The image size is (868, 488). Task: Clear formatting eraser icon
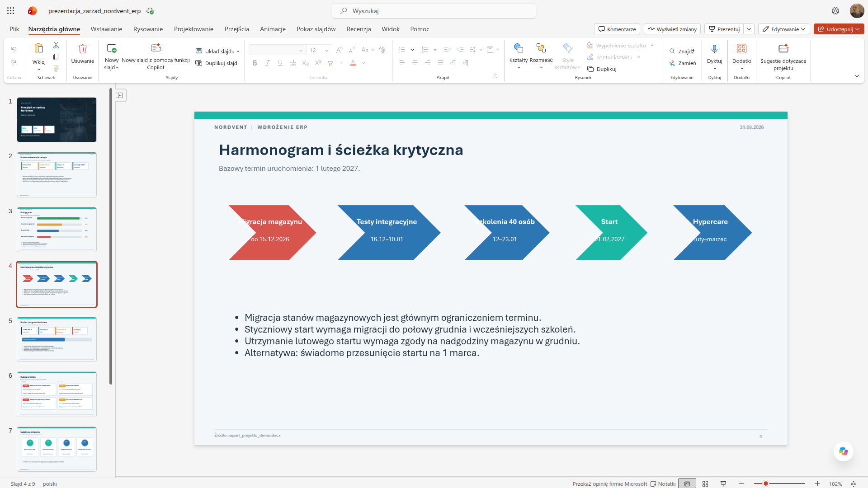pos(382,50)
